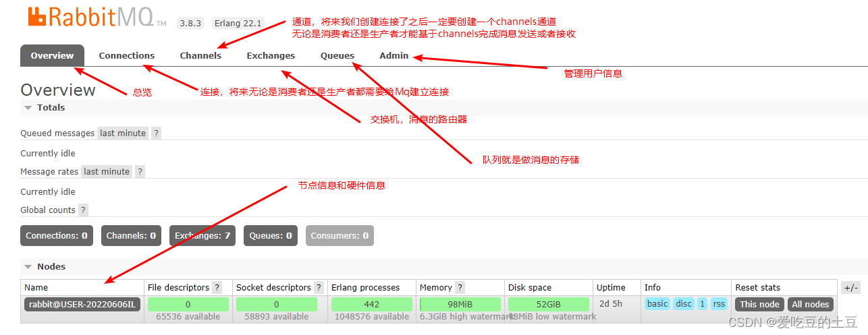This screenshot has width=868, height=335.
Task: Open help for Socket descriptors column
Action: click(x=319, y=287)
